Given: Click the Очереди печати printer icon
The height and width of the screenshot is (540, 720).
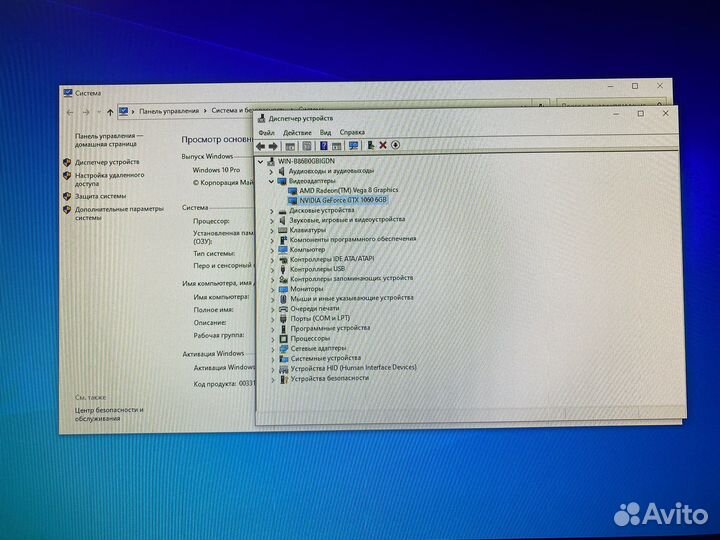Looking at the screenshot, I should (283, 309).
